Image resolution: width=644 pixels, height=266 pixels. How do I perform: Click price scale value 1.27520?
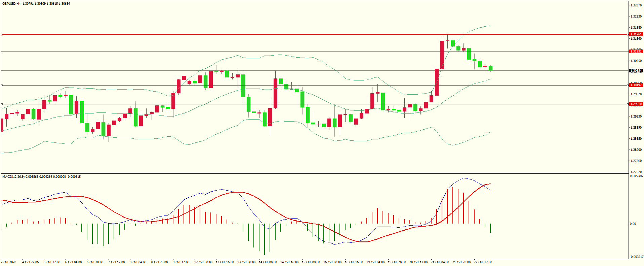click(x=636, y=172)
